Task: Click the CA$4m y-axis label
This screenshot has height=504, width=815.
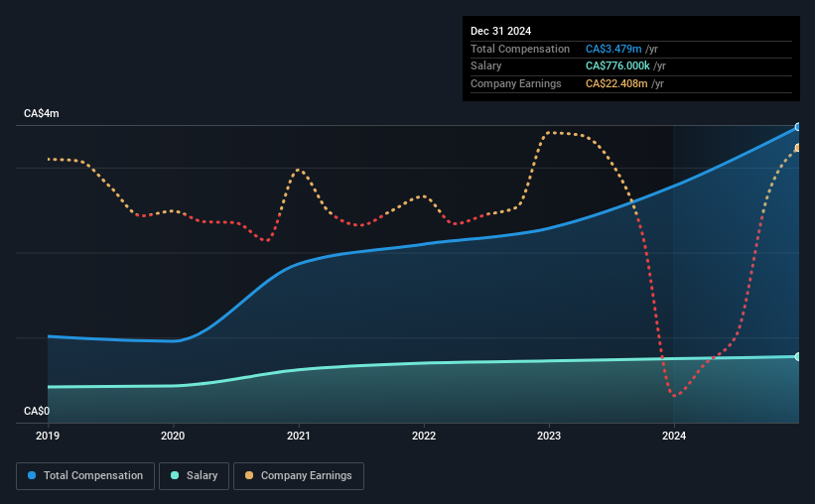Action: point(42,113)
